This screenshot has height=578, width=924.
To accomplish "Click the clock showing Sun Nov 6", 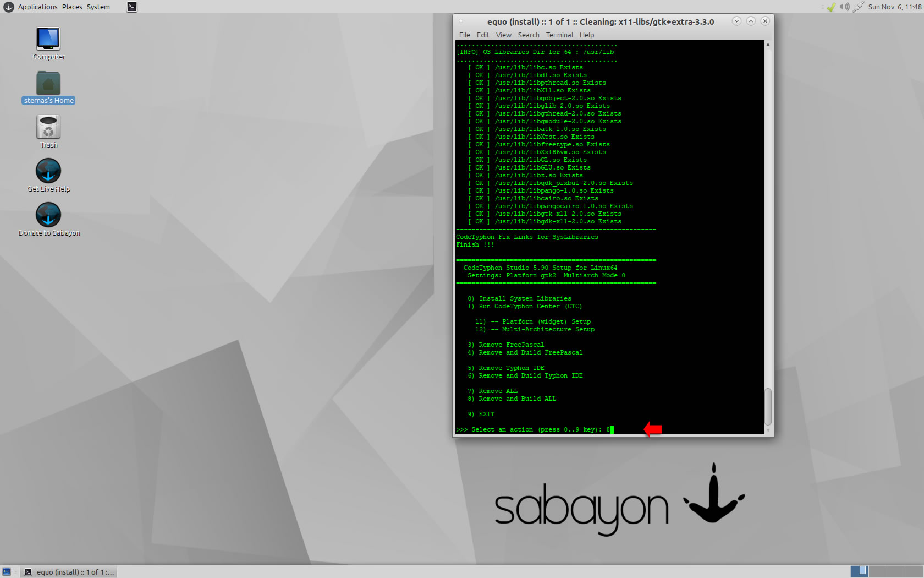I will point(895,7).
